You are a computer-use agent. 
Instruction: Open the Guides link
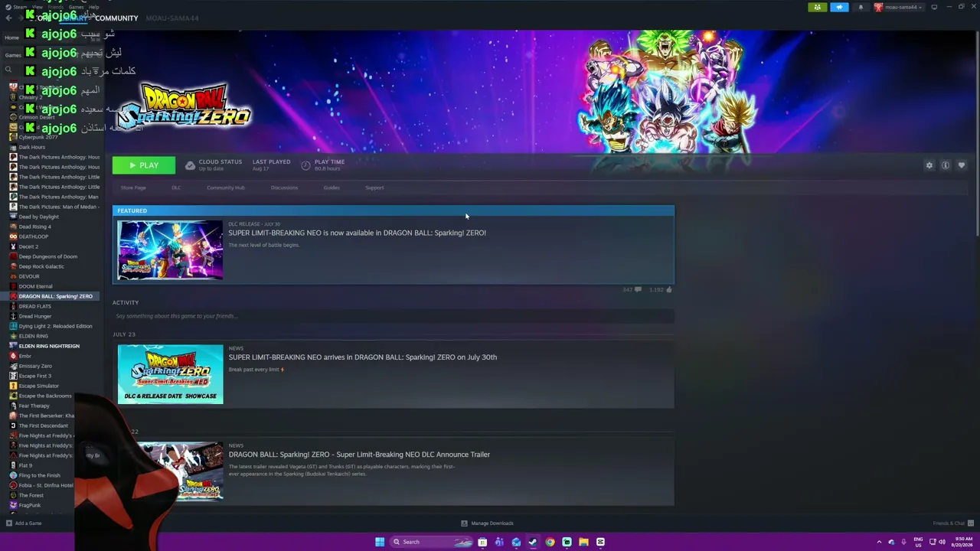coord(332,187)
